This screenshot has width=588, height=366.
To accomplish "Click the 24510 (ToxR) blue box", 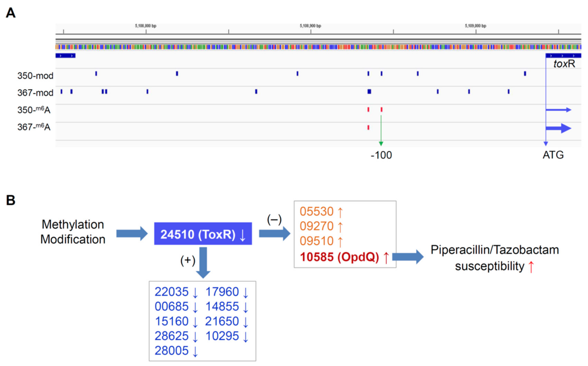I will 203,234.
